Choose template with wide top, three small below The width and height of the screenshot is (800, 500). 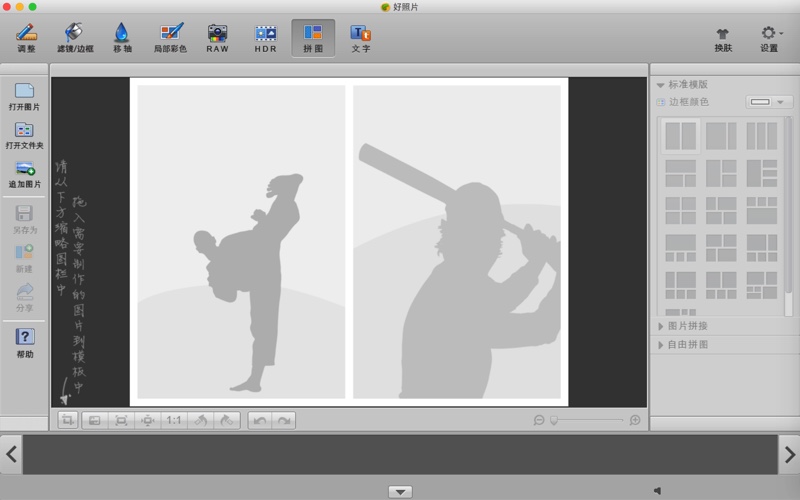point(681,248)
